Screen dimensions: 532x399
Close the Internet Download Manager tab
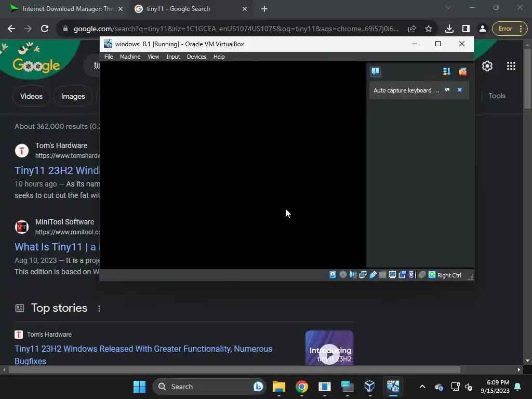121,9
